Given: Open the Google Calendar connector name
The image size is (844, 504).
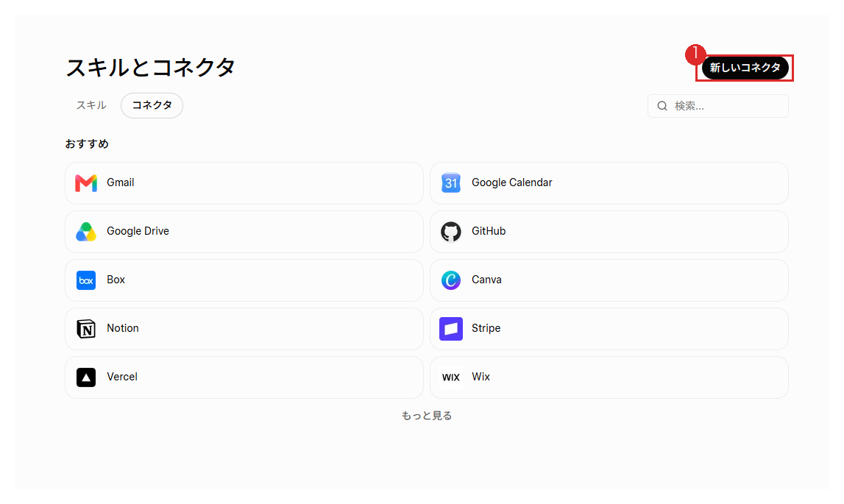Looking at the screenshot, I should click(x=512, y=182).
